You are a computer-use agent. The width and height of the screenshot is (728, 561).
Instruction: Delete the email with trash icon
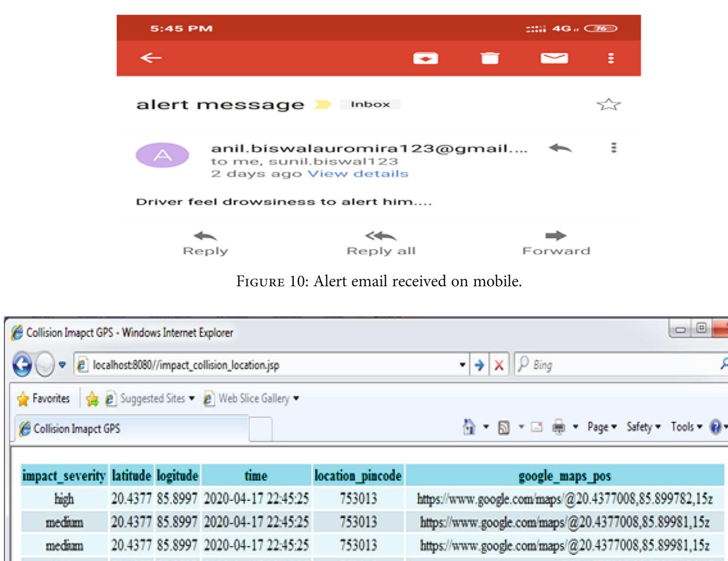pos(490,58)
